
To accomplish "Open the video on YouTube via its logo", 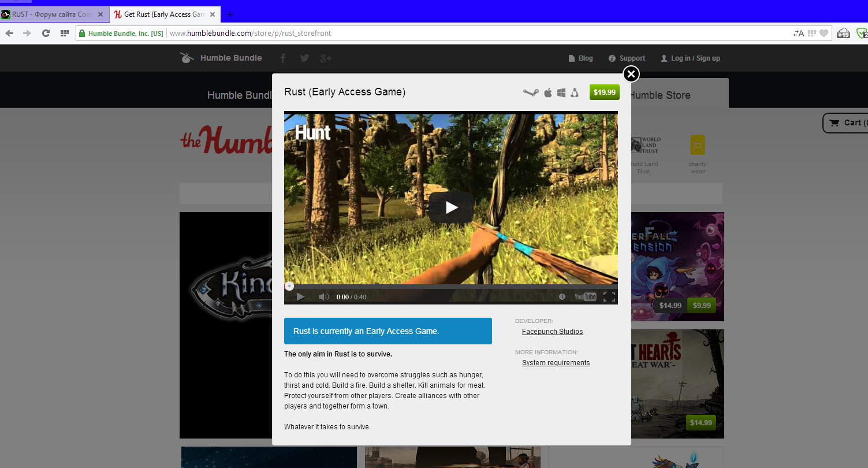I will [x=585, y=297].
